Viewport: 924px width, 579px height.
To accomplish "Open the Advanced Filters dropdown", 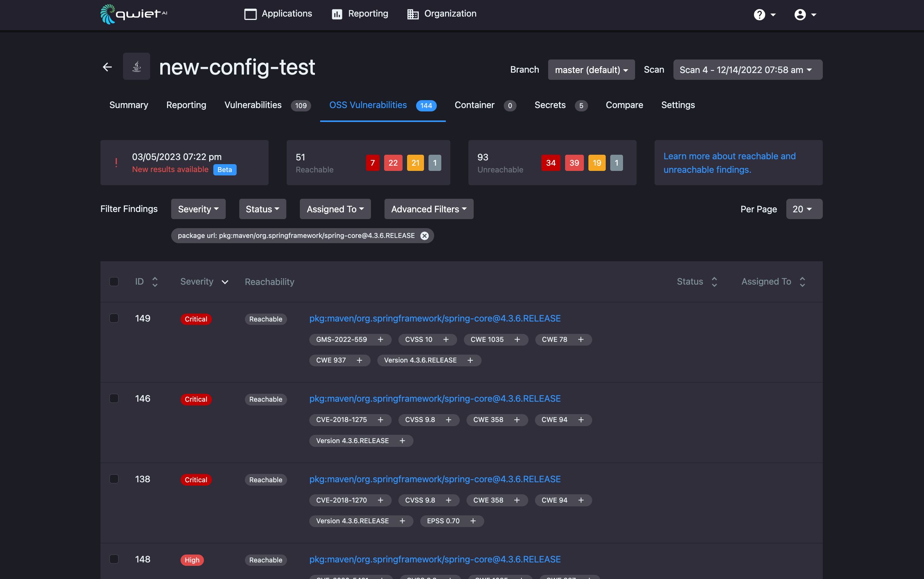I will tap(429, 209).
